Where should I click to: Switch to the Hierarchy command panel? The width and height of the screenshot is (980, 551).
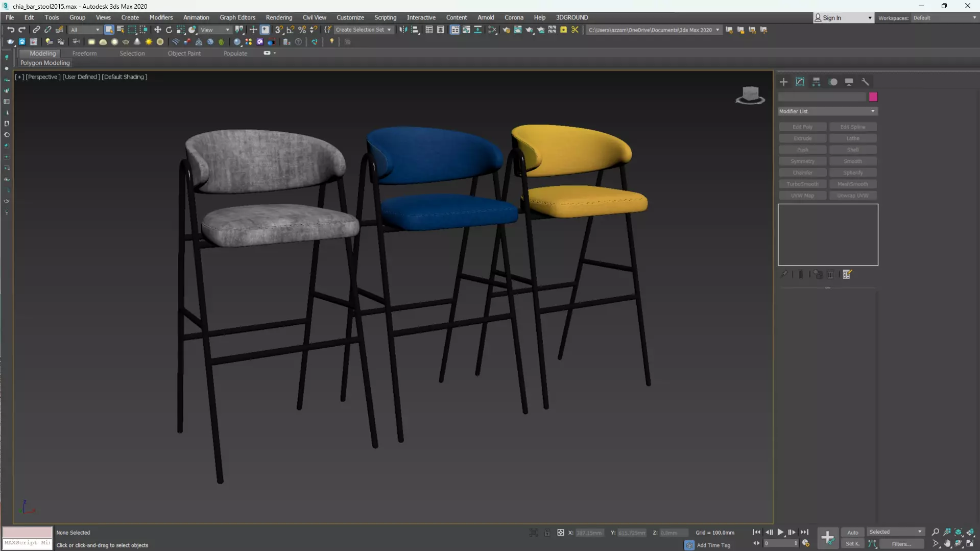click(816, 82)
